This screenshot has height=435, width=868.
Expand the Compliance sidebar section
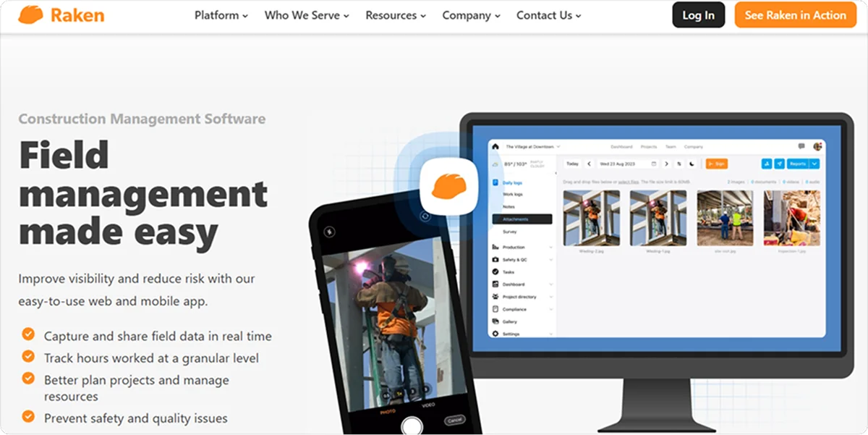coord(522,309)
